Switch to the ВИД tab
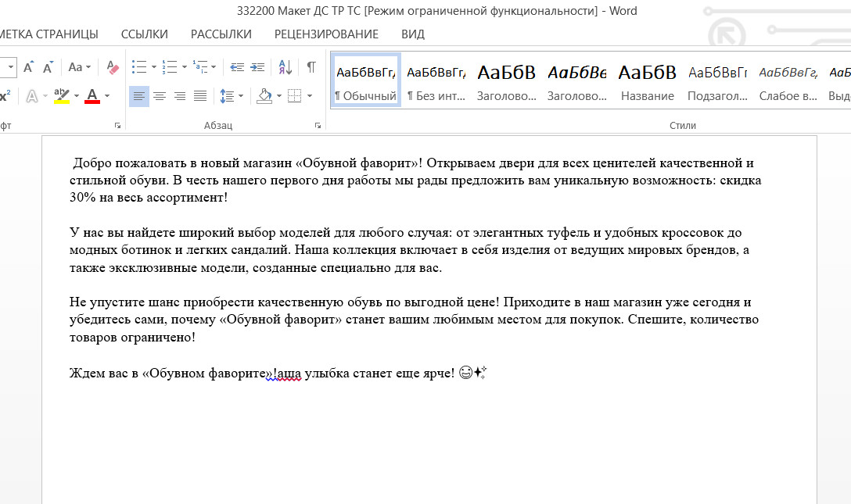Image resolution: width=851 pixels, height=504 pixels. [x=412, y=34]
